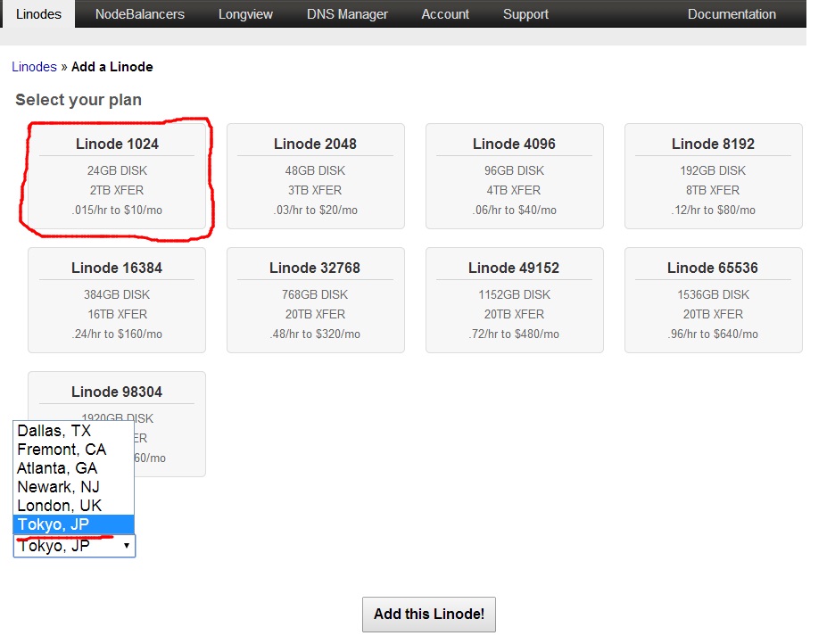The image size is (835, 644).
Task: Click '16TB XFER' text
Action: [117, 315]
